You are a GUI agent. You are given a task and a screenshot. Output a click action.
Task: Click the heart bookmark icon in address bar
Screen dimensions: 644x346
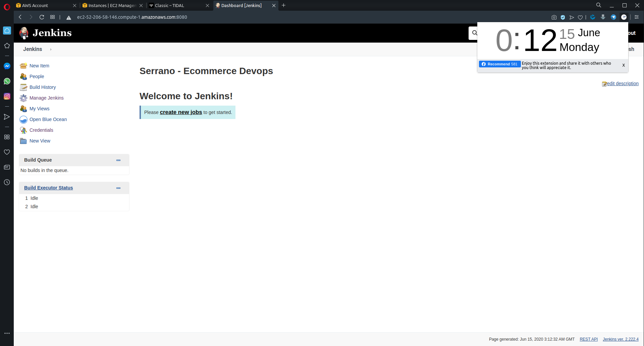pyautogui.click(x=580, y=17)
